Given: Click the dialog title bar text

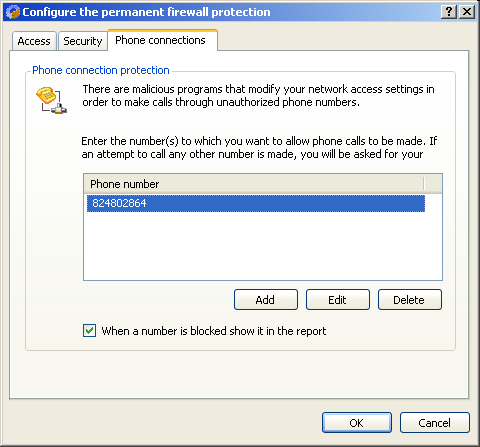Looking at the screenshot, I should [x=146, y=12].
